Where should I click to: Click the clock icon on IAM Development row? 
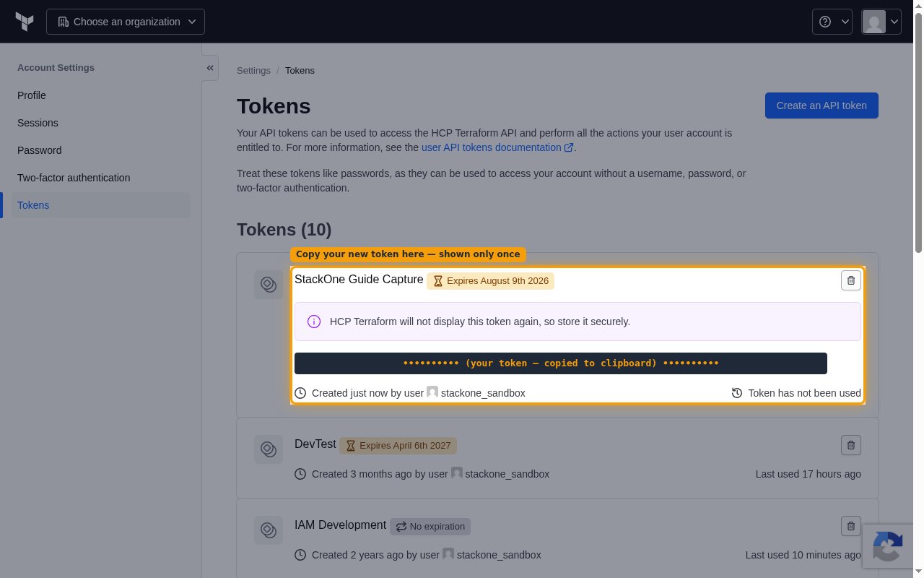(300, 555)
